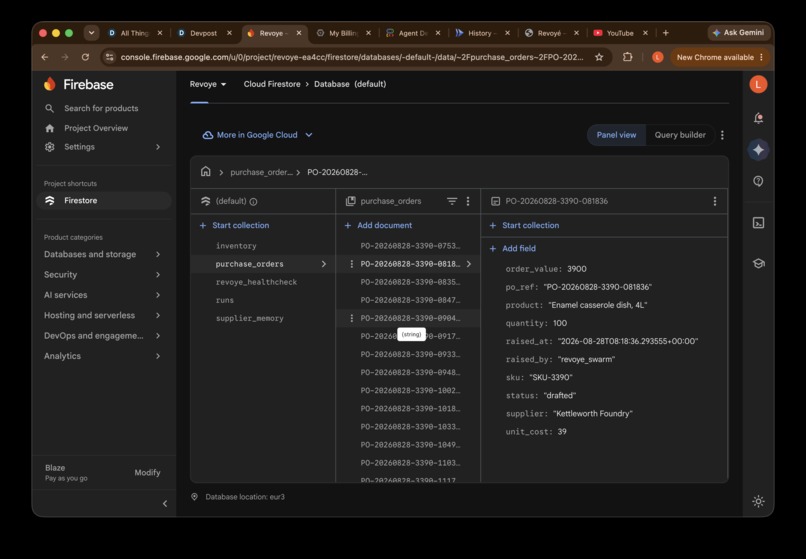The height and width of the screenshot is (559, 806).
Task: Click the Firestore breadcrumb home icon
Action: click(x=206, y=172)
